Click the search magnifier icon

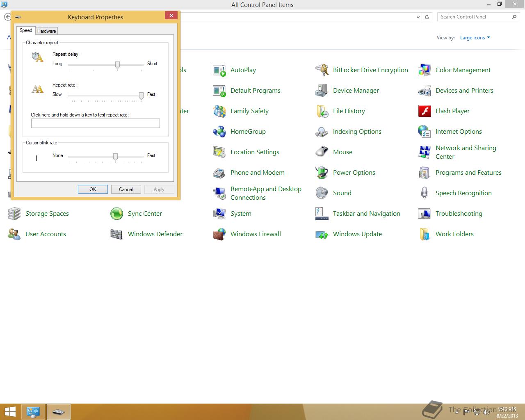pyautogui.click(x=514, y=17)
